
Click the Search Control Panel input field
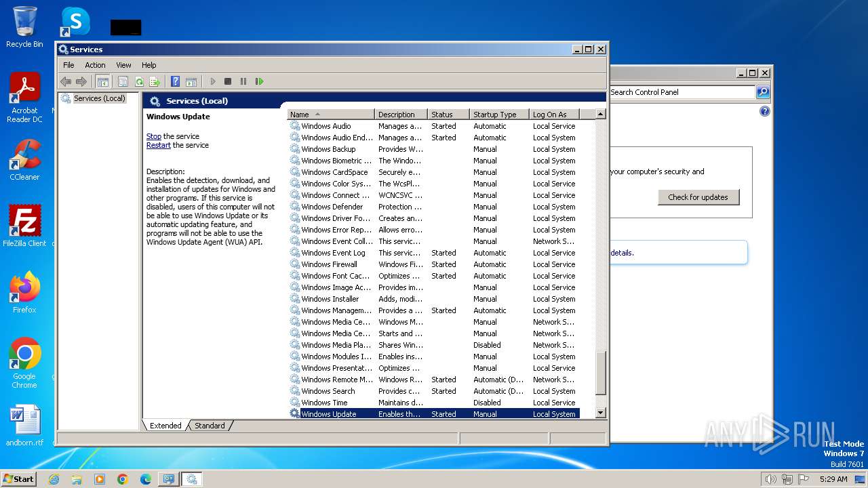pos(682,92)
